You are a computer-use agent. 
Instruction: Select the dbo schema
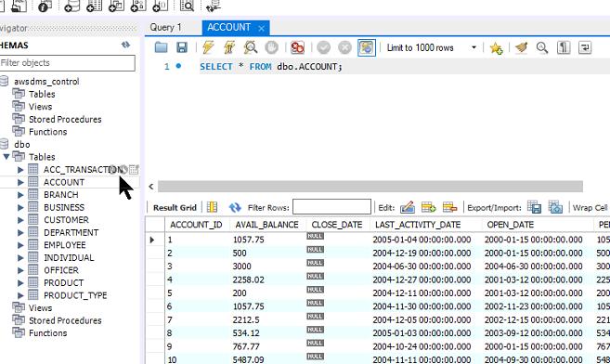point(21,144)
